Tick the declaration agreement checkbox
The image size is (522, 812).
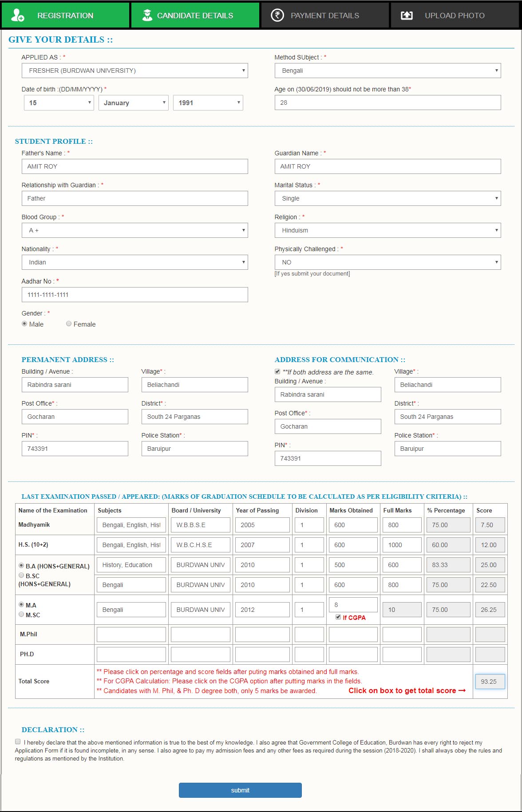[x=18, y=741]
